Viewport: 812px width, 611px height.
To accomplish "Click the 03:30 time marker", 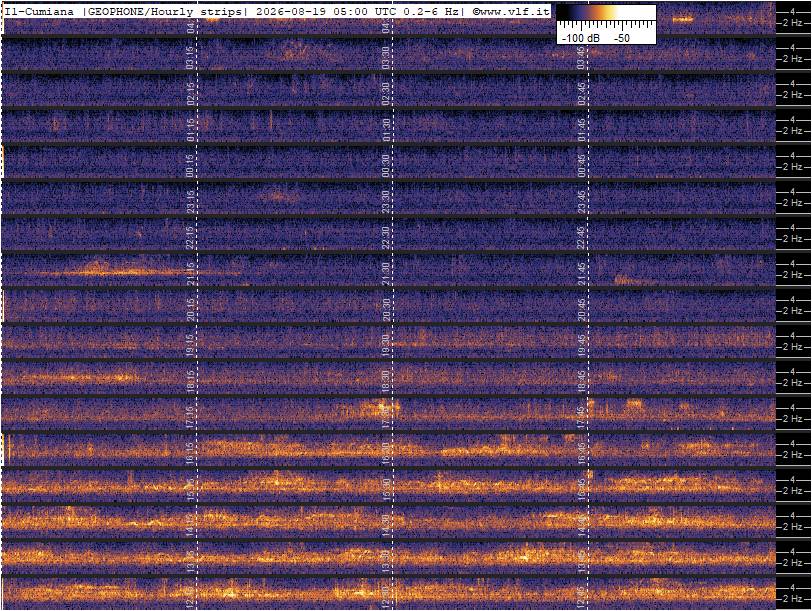I will click(x=385, y=57).
